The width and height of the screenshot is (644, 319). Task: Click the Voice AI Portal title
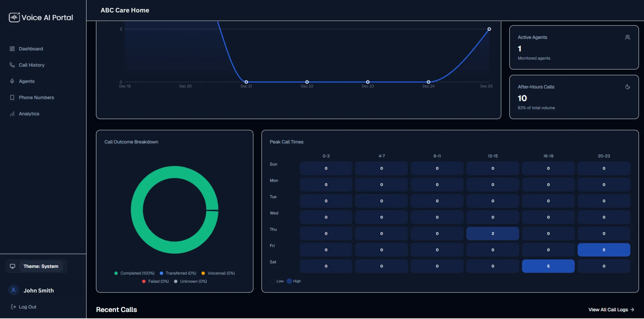47,17
